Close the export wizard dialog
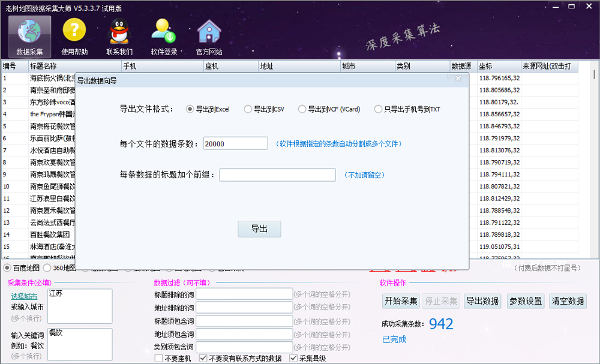 coord(458,77)
